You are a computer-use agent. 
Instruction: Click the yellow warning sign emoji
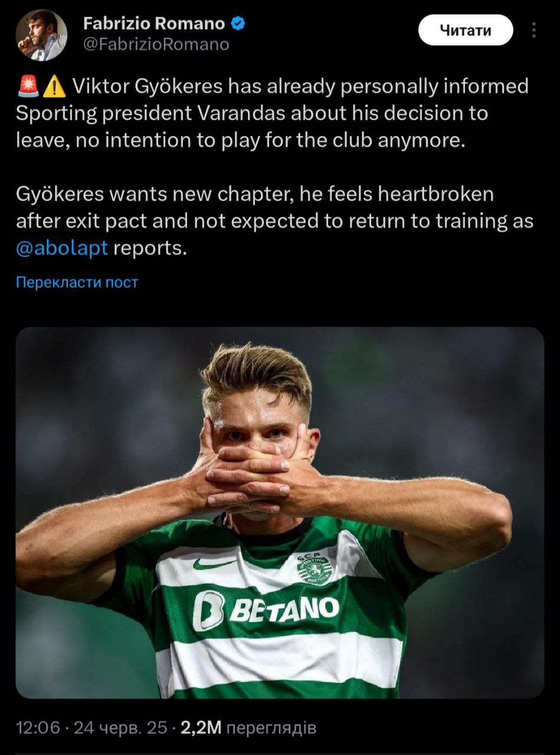55,87
